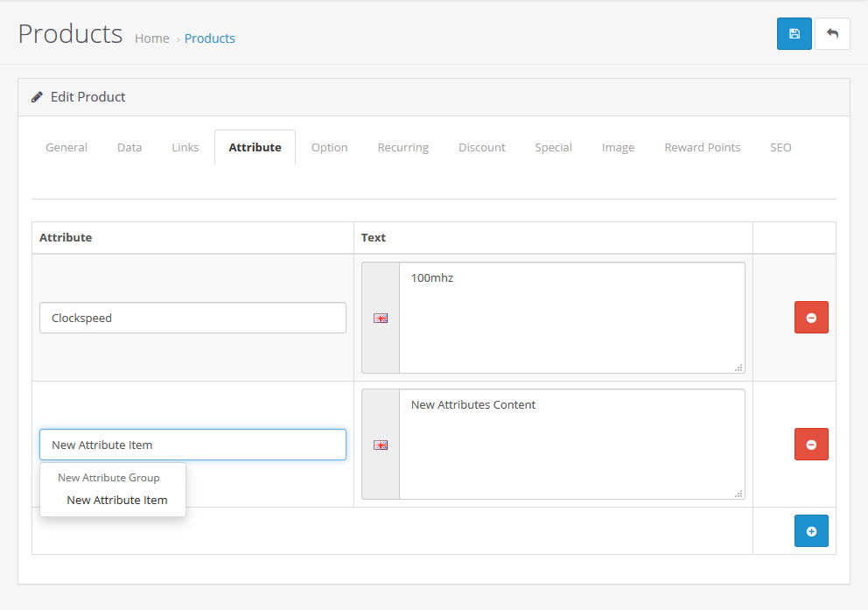
Task: Open the Home breadcrumb link
Action: pyautogui.click(x=151, y=38)
